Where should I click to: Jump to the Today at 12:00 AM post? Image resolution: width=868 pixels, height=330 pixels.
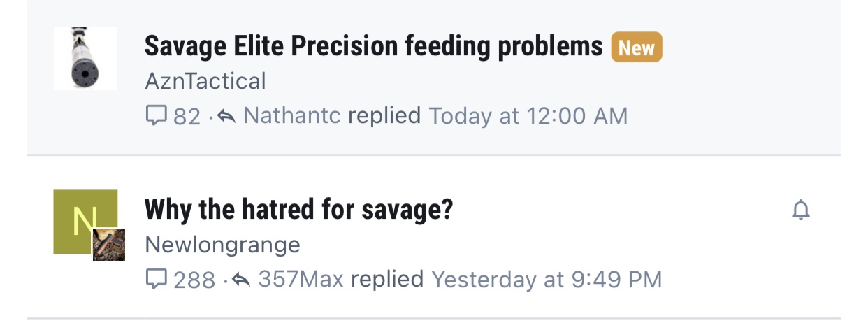coord(528,115)
